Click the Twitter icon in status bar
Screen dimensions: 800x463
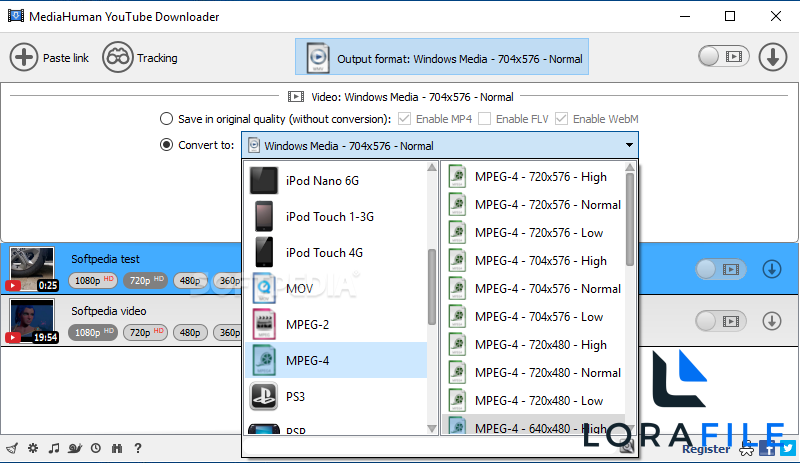tap(787, 449)
